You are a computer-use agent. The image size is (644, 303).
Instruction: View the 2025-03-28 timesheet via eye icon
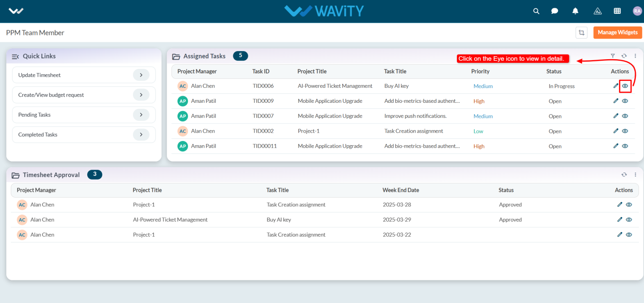point(629,204)
